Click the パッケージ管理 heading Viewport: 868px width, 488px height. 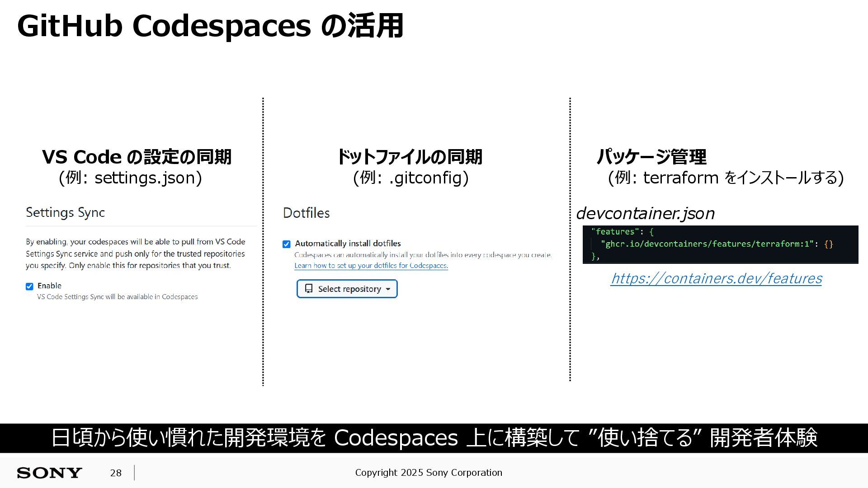tap(651, 157)
